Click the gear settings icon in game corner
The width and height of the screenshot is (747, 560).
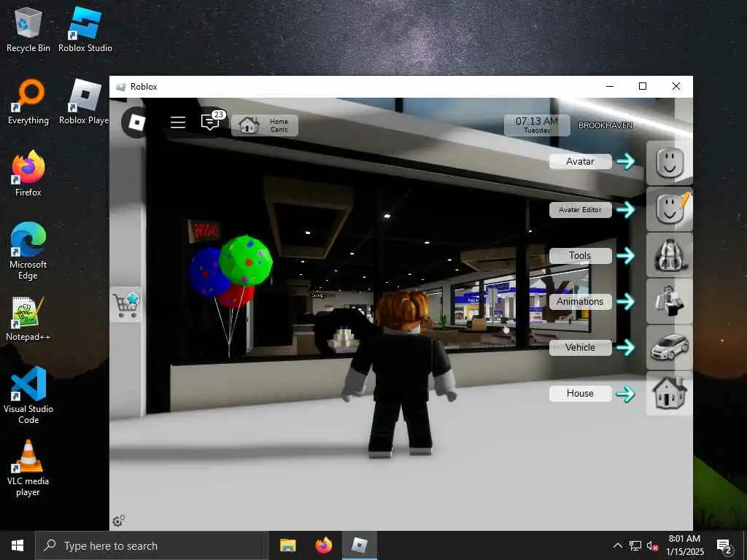[119, 521]
